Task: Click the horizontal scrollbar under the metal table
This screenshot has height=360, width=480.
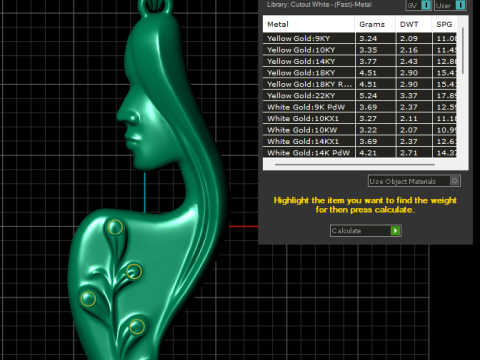Action: 355,164
